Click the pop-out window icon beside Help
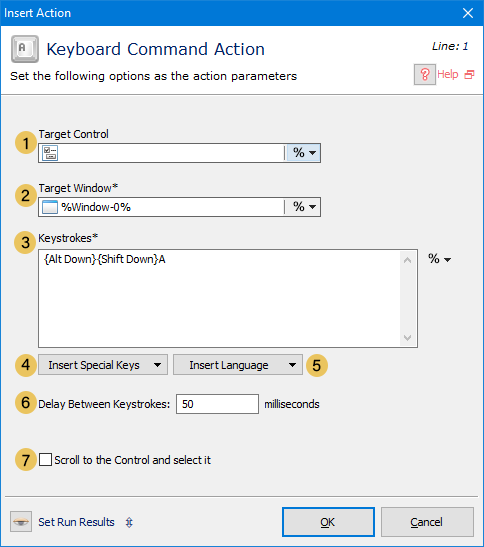Image resolution: width=484 pixels, height=547 pixels. (469, 74)
